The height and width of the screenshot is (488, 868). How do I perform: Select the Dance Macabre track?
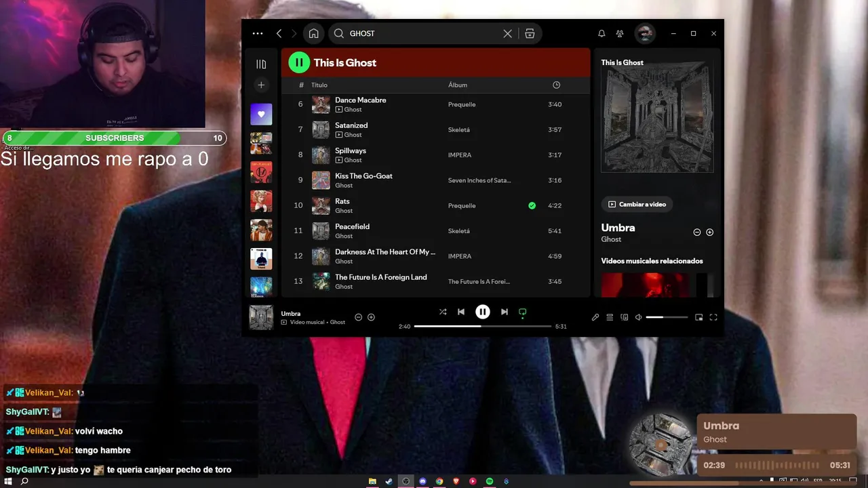pyautogui.click(x=361, y=100)
